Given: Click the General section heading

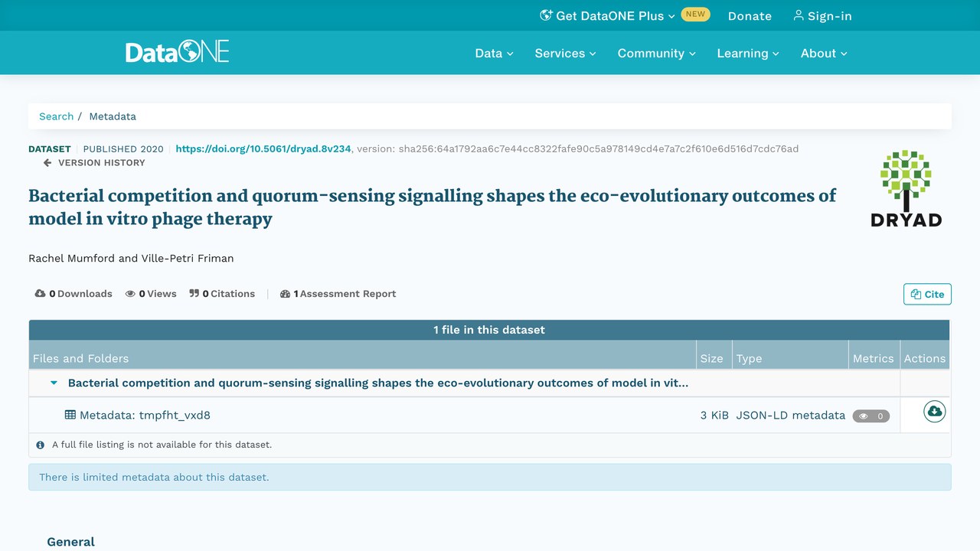Looking at the screenshot, I should (x=70, y=542).
